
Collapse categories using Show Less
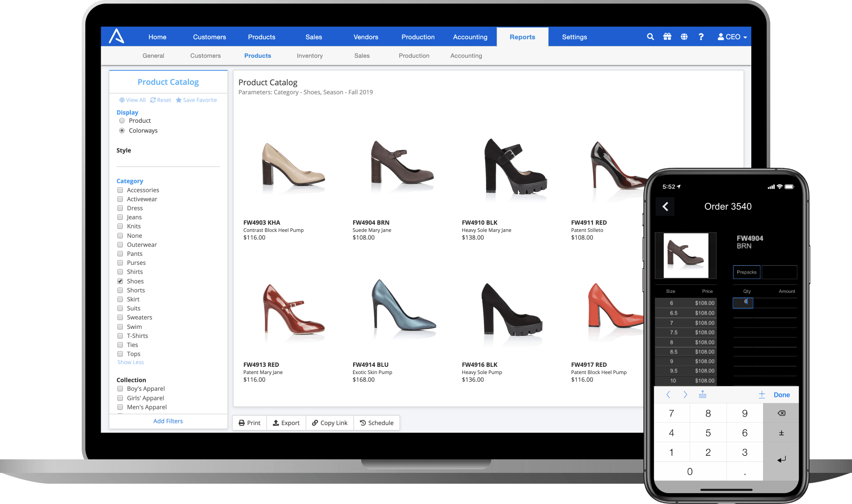tap(130, 362)
